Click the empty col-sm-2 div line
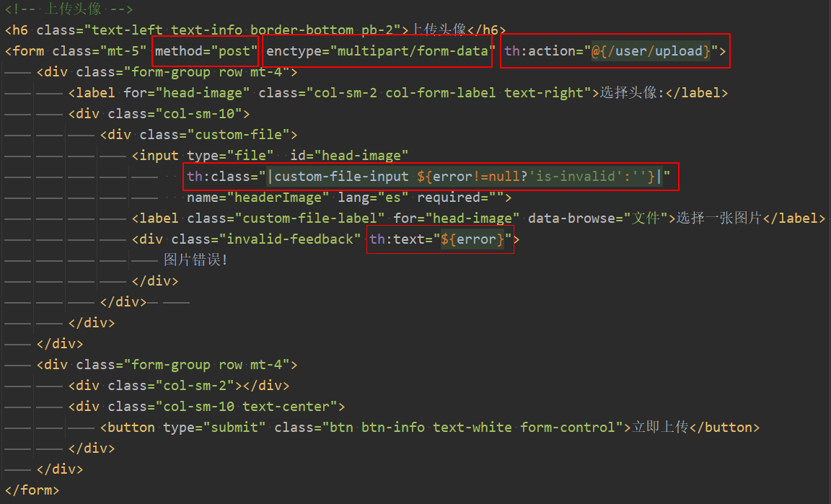 (x=179, y=386)
